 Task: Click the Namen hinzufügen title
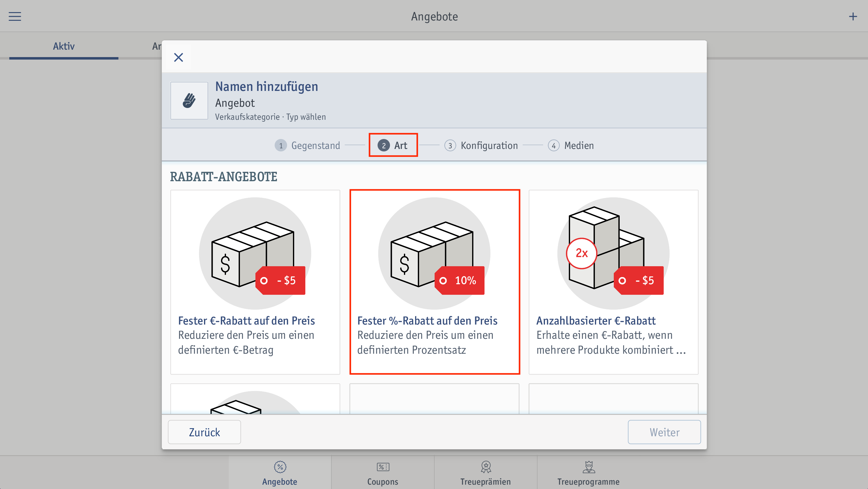pyautogui.click(x=267, y=87)
